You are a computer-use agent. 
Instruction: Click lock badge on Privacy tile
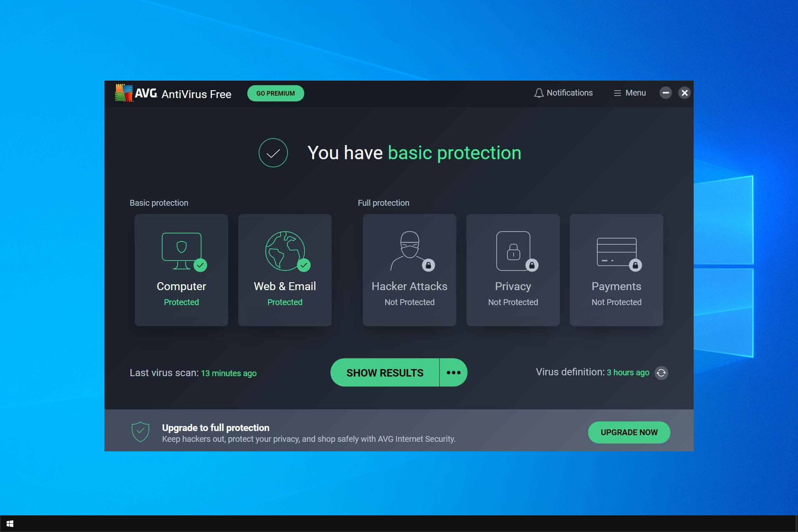(x=532, y=265)
